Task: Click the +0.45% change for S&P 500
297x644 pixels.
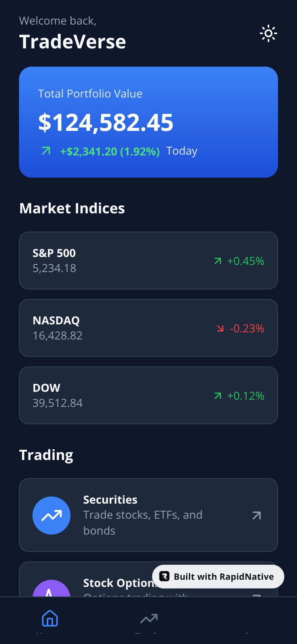Action: [x=246, y=261]
